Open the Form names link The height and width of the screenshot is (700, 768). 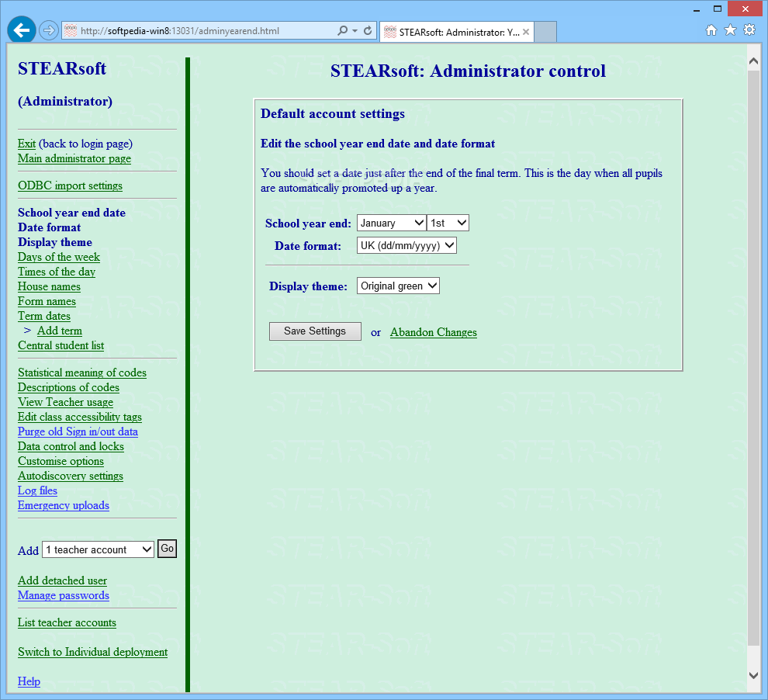[47, 301]
